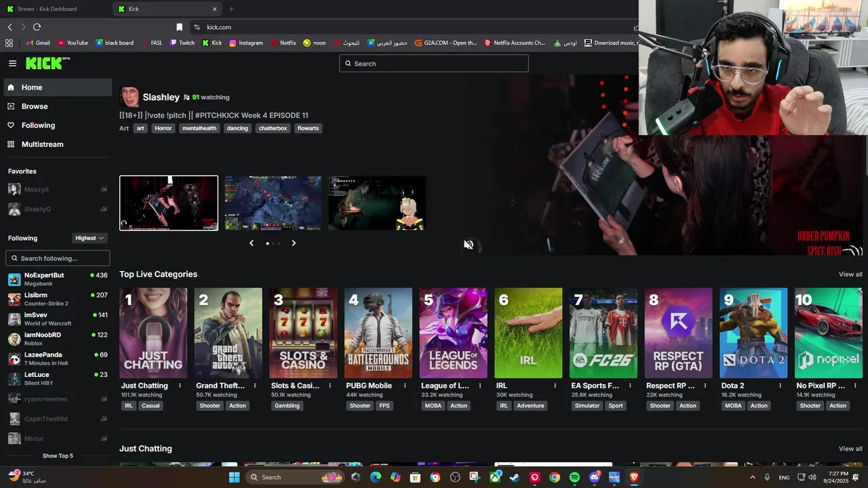
Task: Open three-dot menu on EA Sports FC card
Action: (631, 386)
